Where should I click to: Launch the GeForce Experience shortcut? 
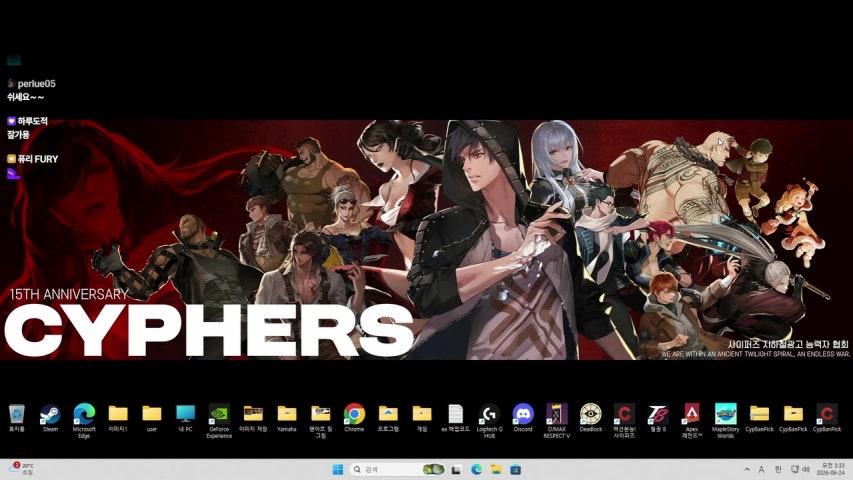219,421
